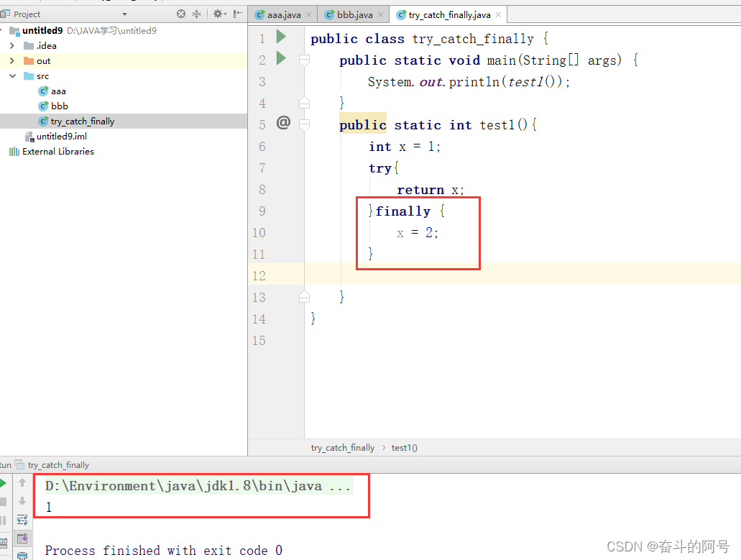Viewport: 741px width, 560px height.
Task: Open the Project view dropdown
Action: [x=124, y=14]
